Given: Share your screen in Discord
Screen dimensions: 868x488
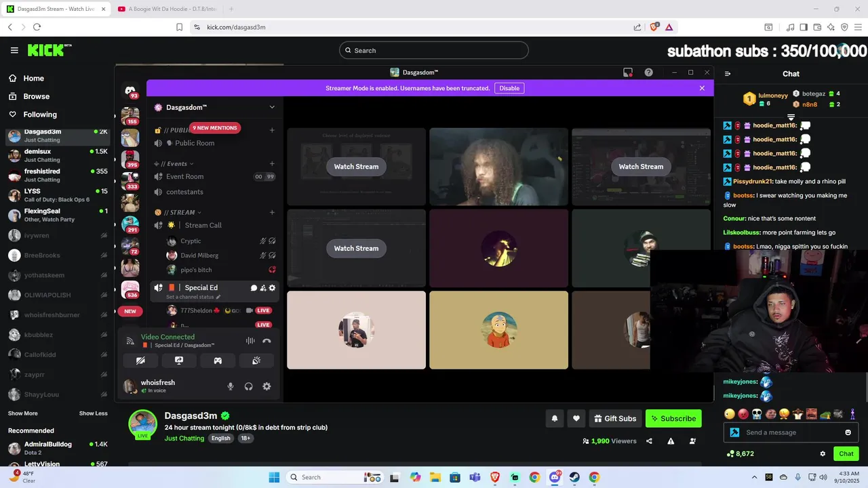Looking at the screenshot, I should pos(179,361).
